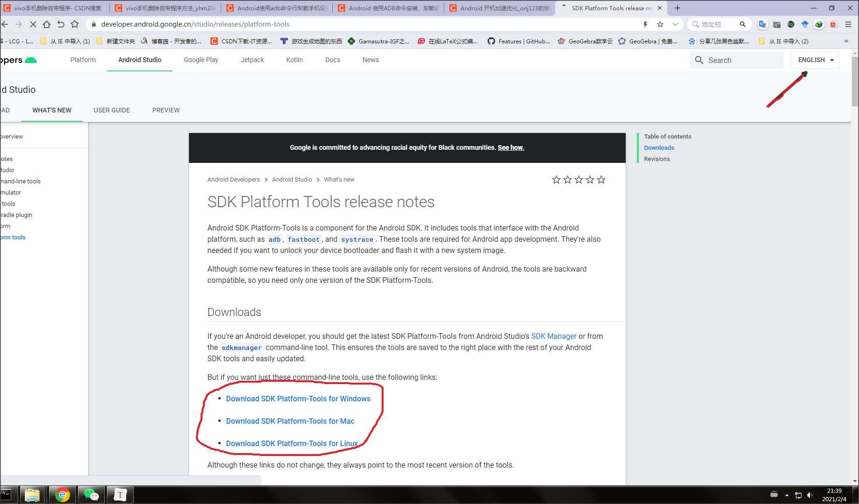Download SDK Platform-Tools for Windows
The width and height of the screenshot is (859, 504).
pyautogui.click(x=298, y=399)
